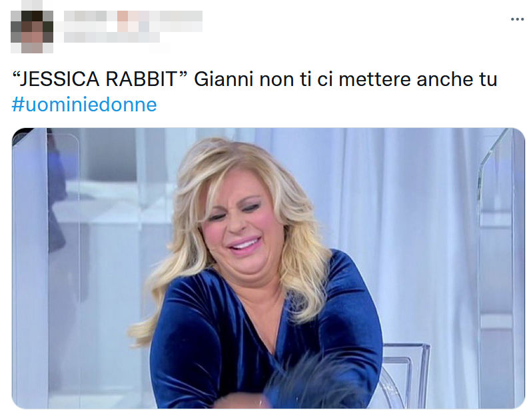
Task: Open the #uominiedonne hashtag
Action: (x=85, y=105)
